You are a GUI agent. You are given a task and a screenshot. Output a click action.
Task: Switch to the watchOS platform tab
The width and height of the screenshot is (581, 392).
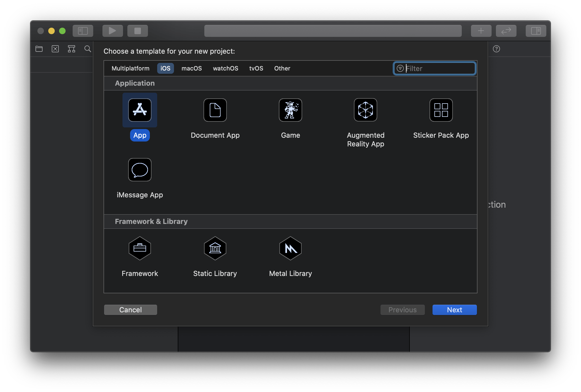click(225, 68)
